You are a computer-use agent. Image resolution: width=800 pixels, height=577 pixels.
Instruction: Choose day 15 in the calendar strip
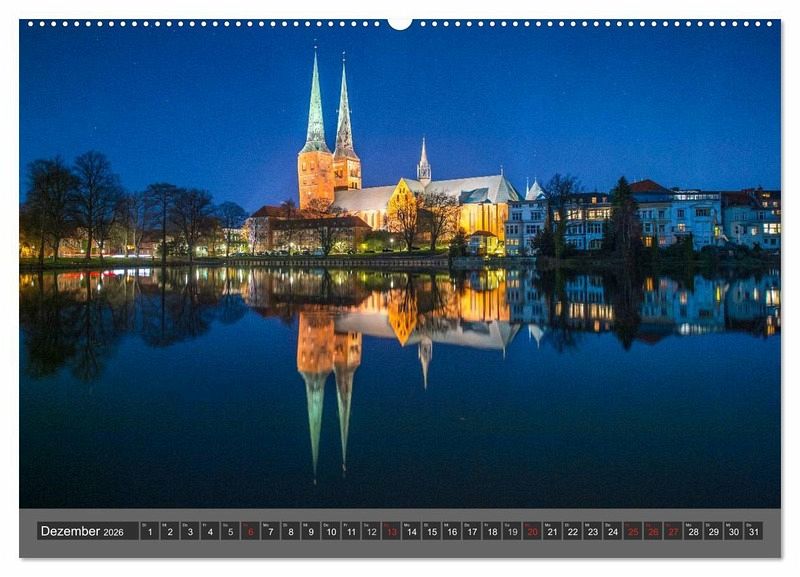pyautogui.click(x=431, y=531)
